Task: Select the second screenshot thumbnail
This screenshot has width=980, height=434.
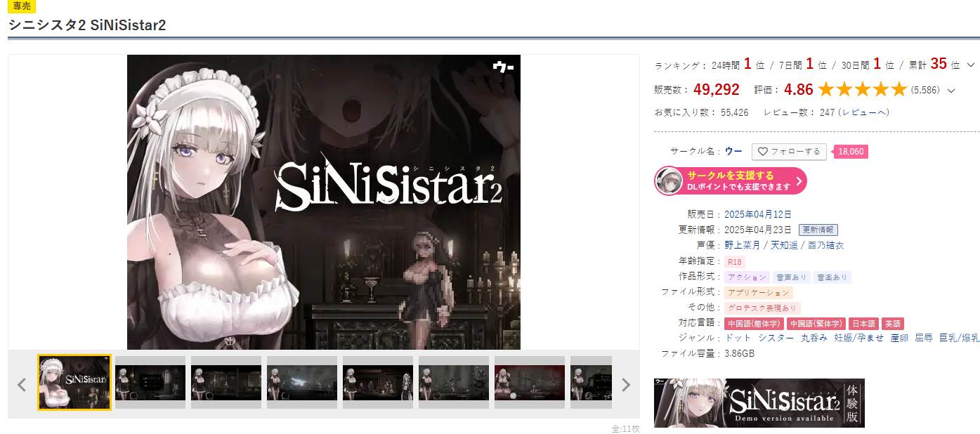Action: [150, 383]
